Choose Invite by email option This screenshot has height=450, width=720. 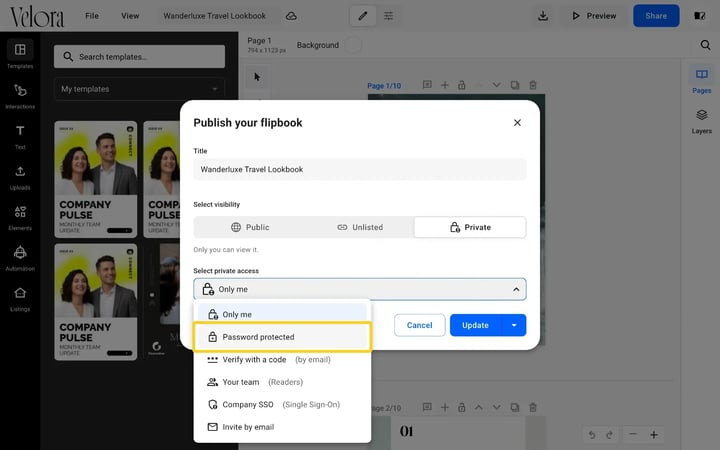pyautogui.click(x=282, y=427)
